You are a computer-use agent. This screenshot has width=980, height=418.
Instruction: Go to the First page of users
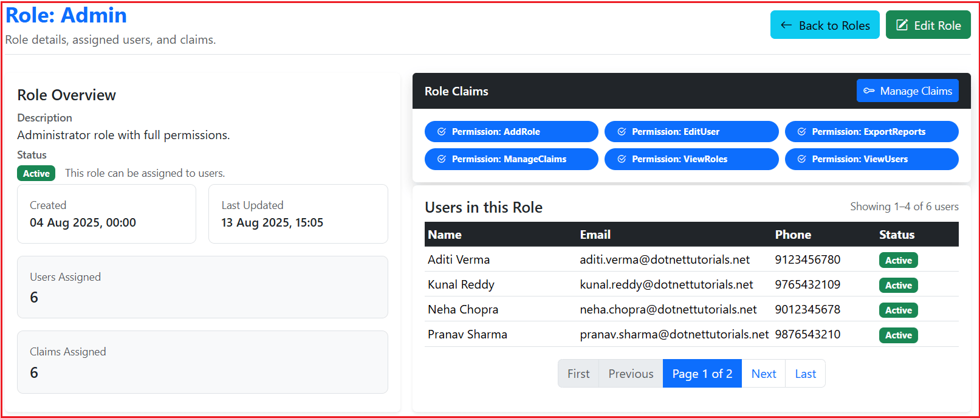(x=578, y=374)
